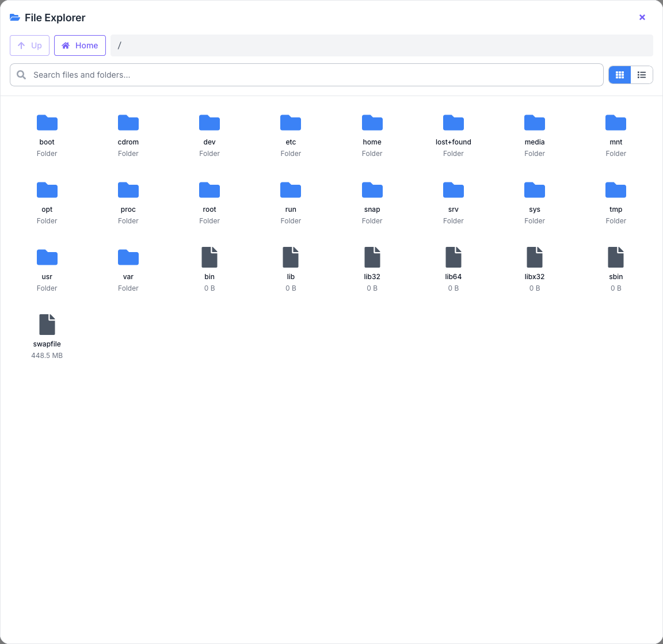
Task: Click the current path bar showing /
Action: click(x=382, y=45)
